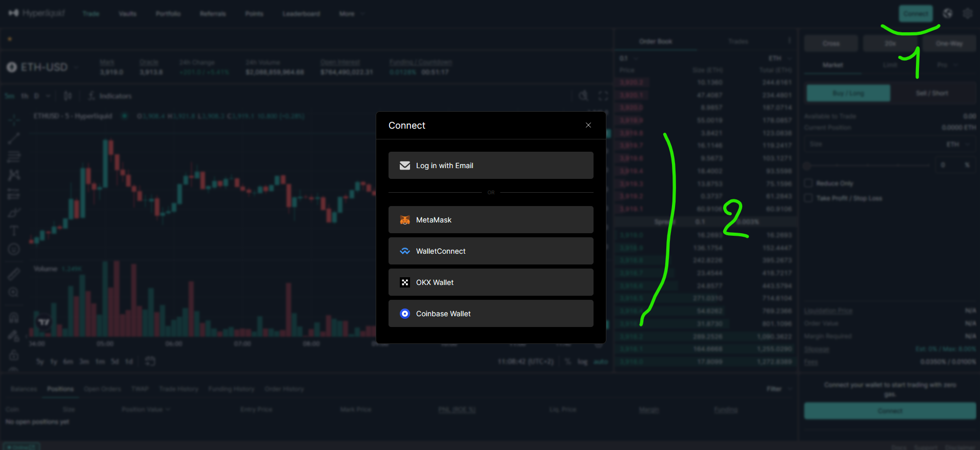The height and width of the screenshot is (450, 980).
Task: Open the candlestick chart style icon
Action: [68, 96]
